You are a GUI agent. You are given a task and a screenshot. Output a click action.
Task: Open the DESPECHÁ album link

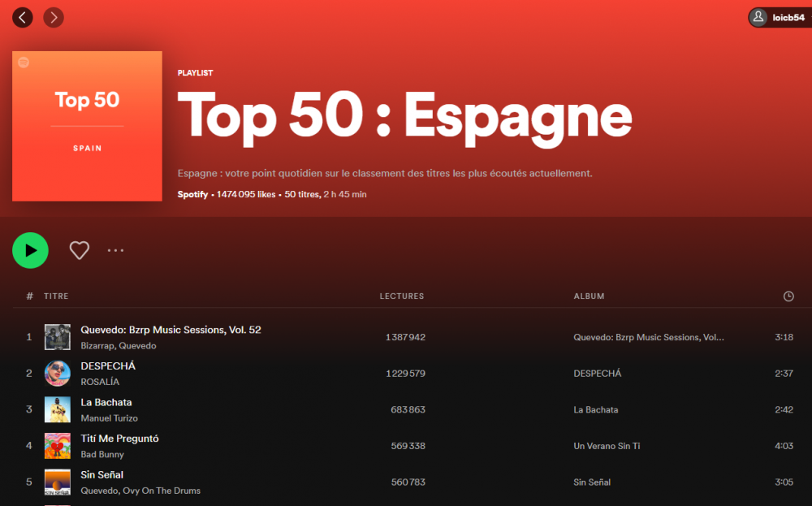(x=597, y=374)
